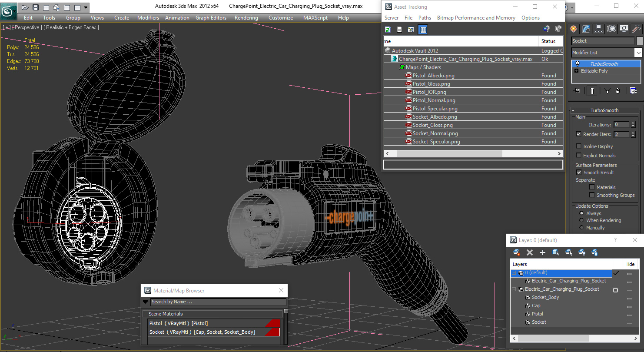Click Freeze/Unfreeze All Layers icon
Image resolution: width=644 pixels, height=352 pixels.
point(595,252)
